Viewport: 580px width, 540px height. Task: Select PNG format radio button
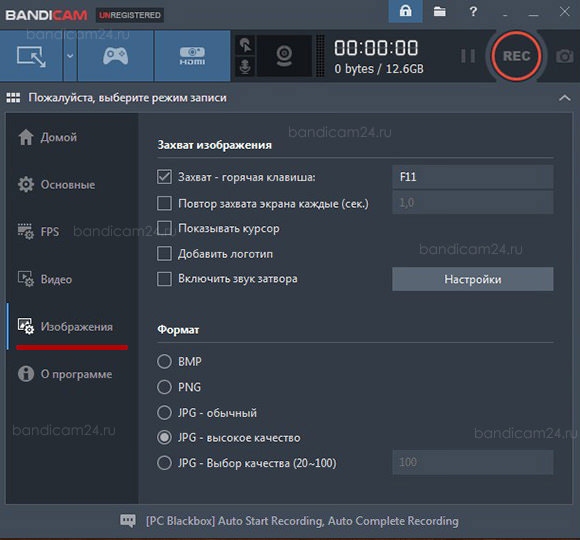pyautogui.click(x=164, y=387)
